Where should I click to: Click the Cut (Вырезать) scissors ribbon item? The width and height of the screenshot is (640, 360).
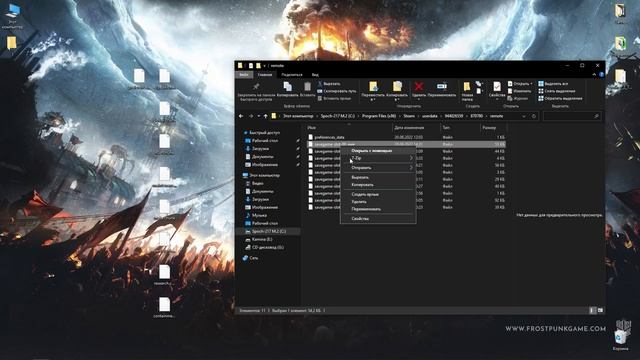pyautogui.click(x=329, y=84)
